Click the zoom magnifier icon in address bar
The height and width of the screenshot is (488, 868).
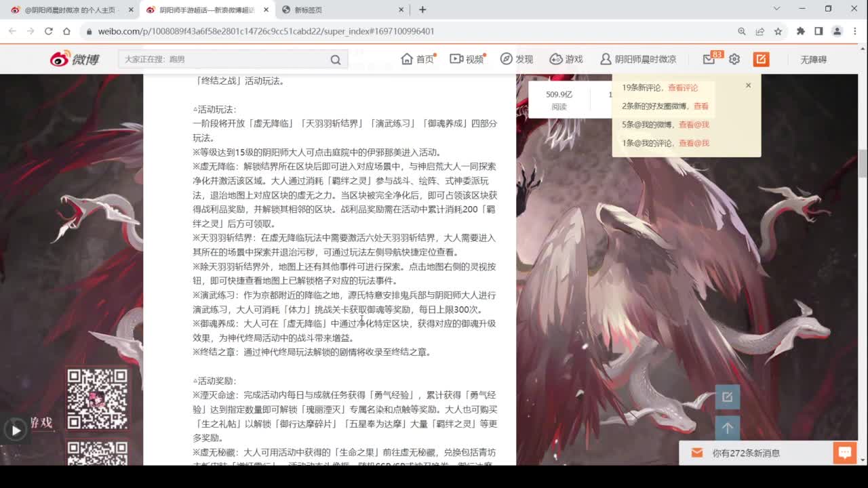pos(742,31)
